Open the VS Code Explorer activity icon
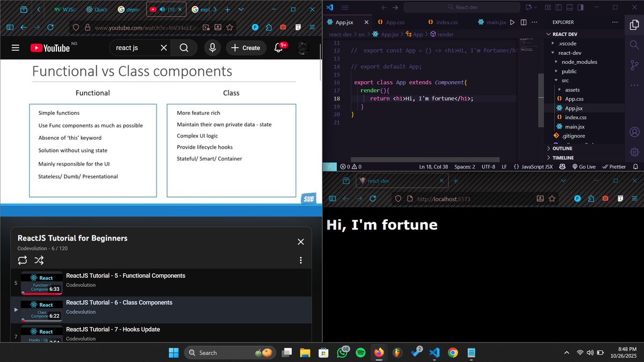The image size is (644, 362). pyautogui.click(x=634, y=25)
